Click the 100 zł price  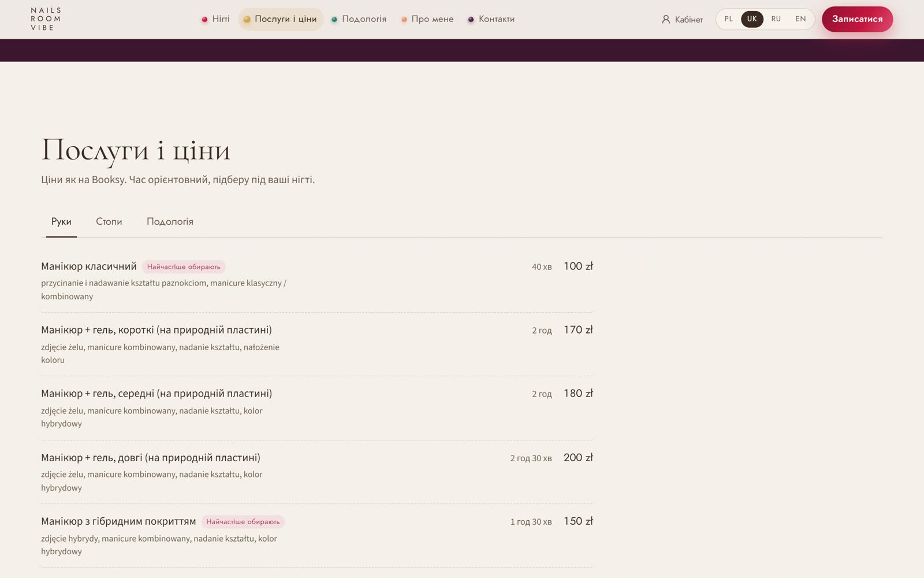point(578,266)
